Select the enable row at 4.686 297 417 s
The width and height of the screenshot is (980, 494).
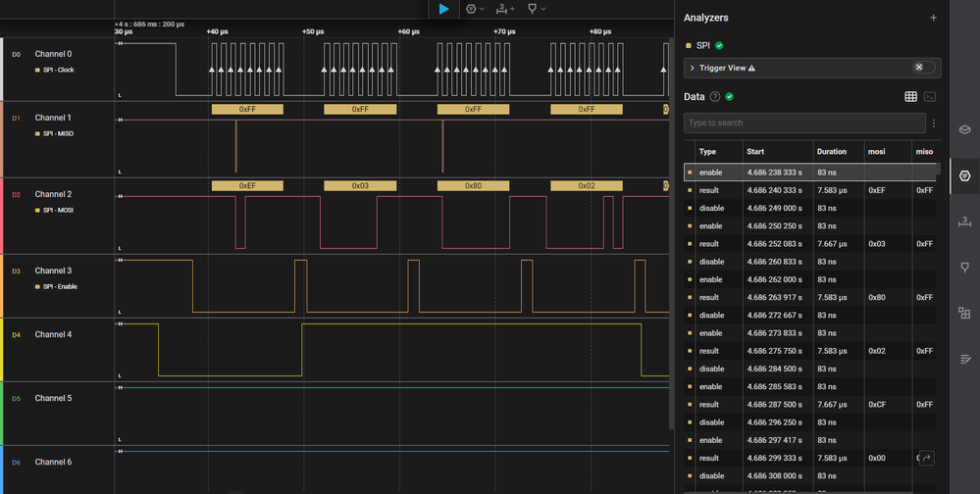(810, 440)
